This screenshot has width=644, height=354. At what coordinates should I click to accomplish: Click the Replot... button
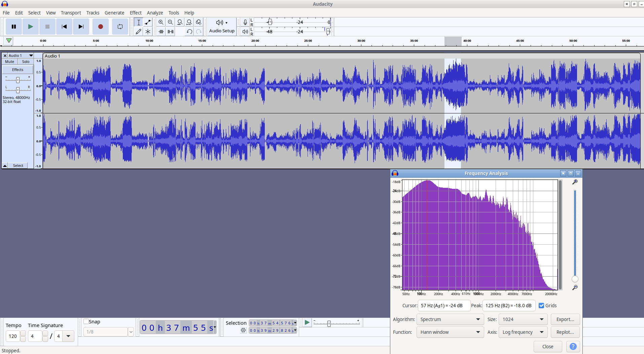coord(565,332)
